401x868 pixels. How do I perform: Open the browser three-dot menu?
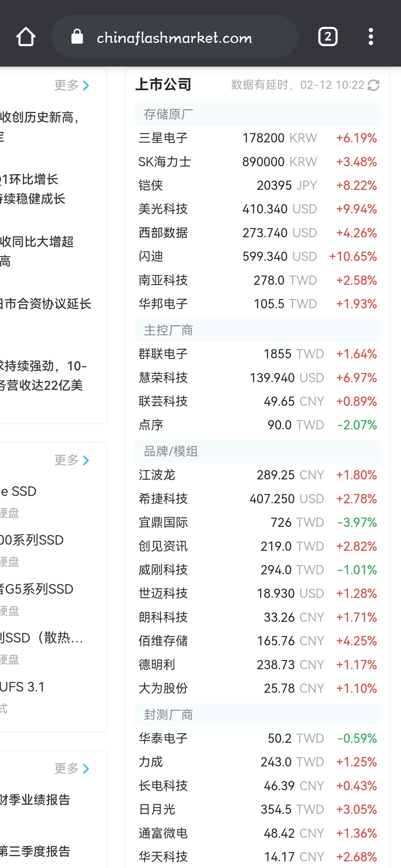tap(371, 36)
